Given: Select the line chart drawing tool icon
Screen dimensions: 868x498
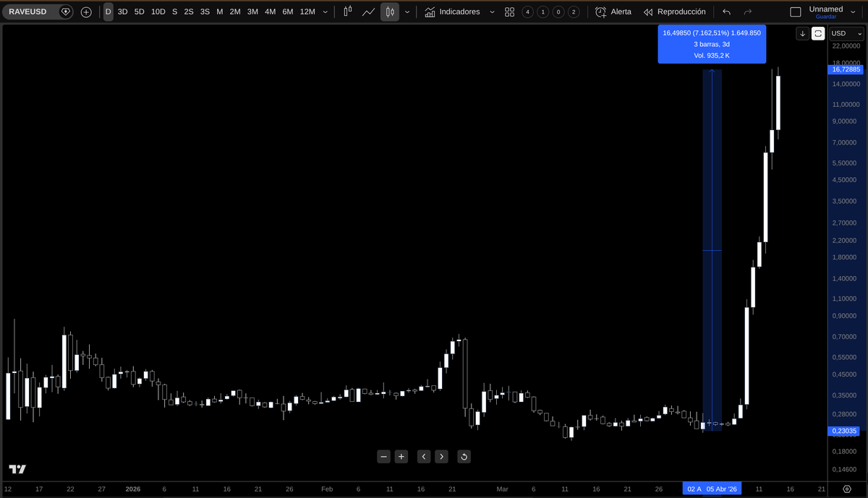Looking at the screenshot, I should point(368,12).
